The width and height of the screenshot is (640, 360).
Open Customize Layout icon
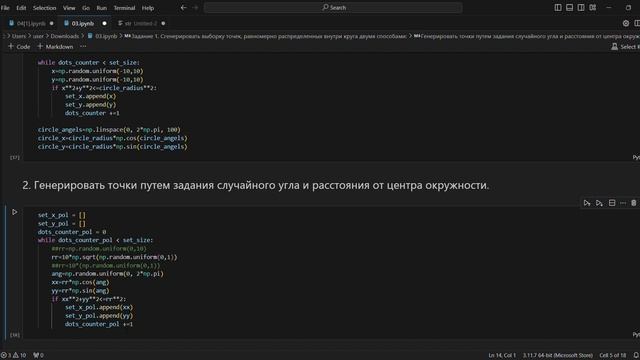tap(593, 8)
